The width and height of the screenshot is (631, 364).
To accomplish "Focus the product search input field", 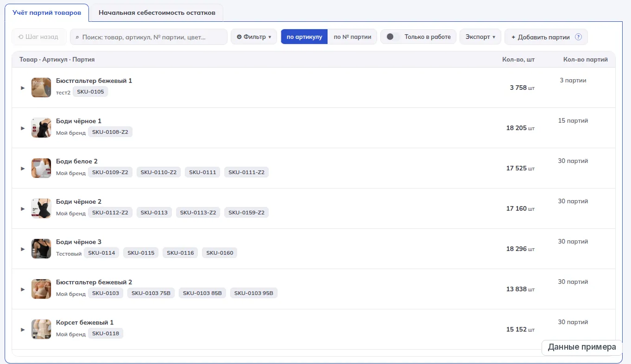I will click(x=149, y=37).
